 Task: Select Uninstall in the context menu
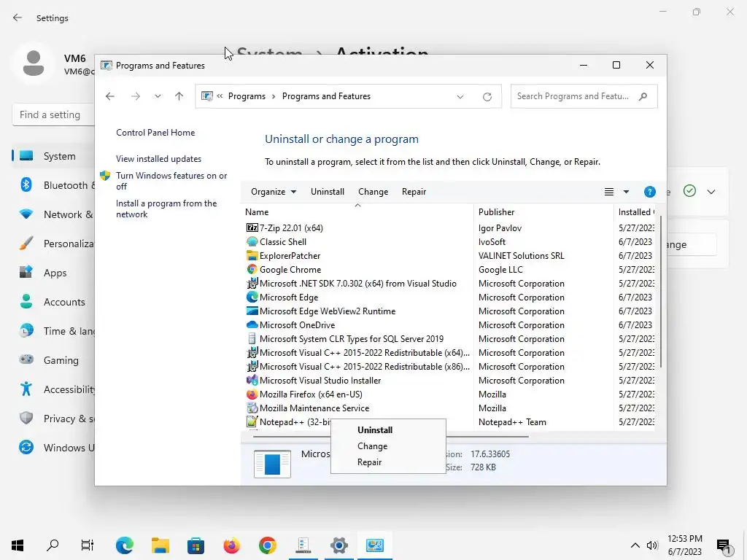[x=375, y=430]
